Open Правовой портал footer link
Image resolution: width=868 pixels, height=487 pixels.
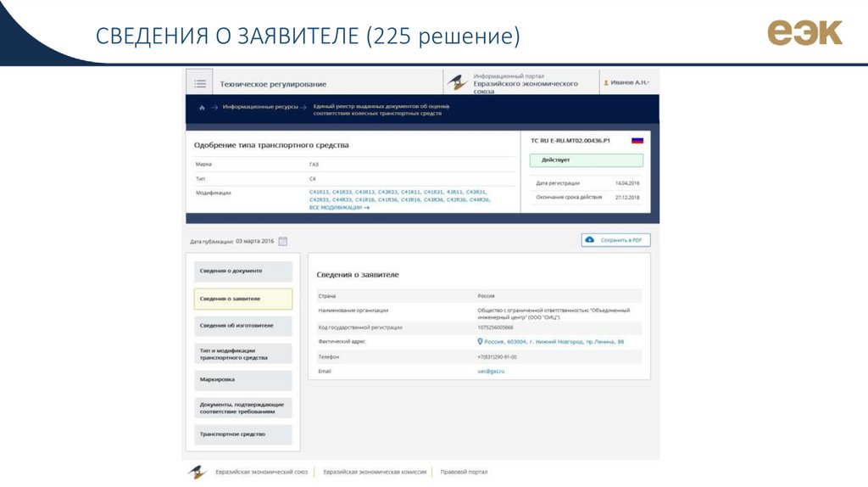point(464,472)
